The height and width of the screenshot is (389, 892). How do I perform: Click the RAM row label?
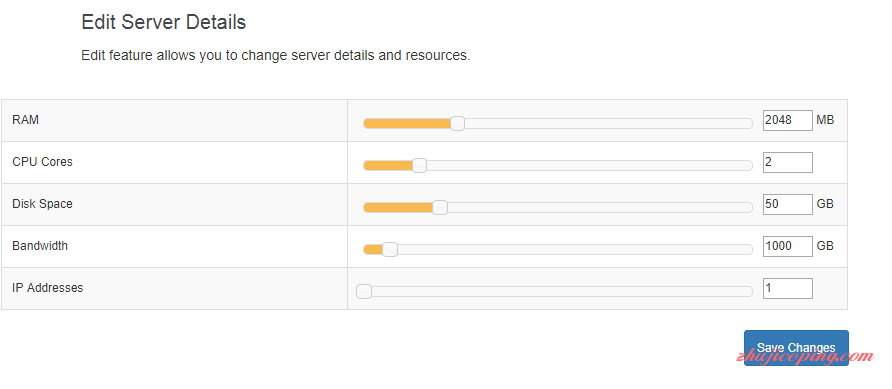click(26, 120)
